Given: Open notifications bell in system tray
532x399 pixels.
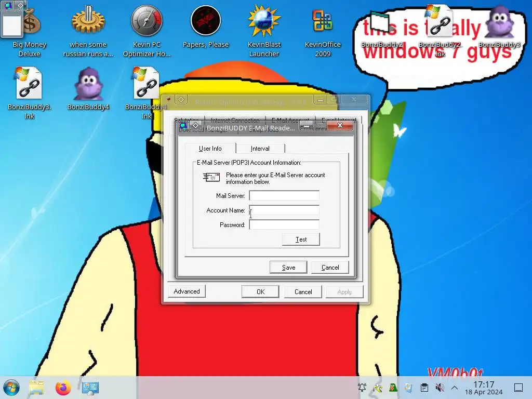Looking at the screenshot, I should click(x=362, y=387).
